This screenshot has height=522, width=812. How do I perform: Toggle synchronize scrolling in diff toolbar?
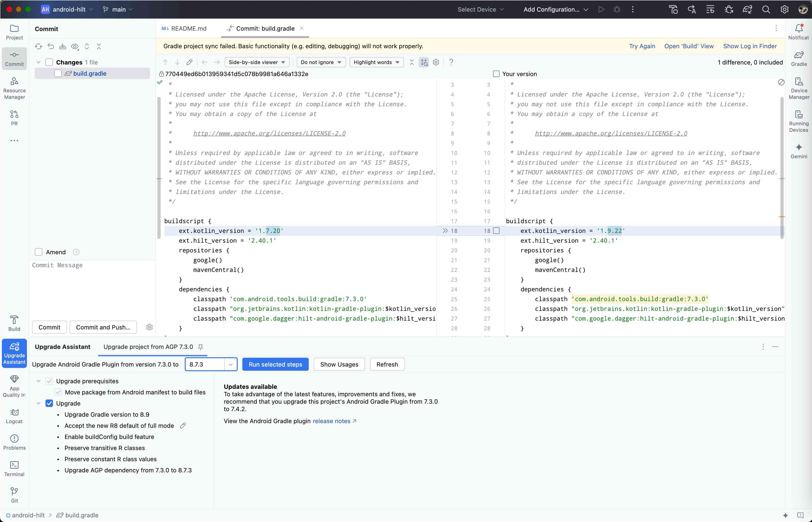click(x=424, y=62)
